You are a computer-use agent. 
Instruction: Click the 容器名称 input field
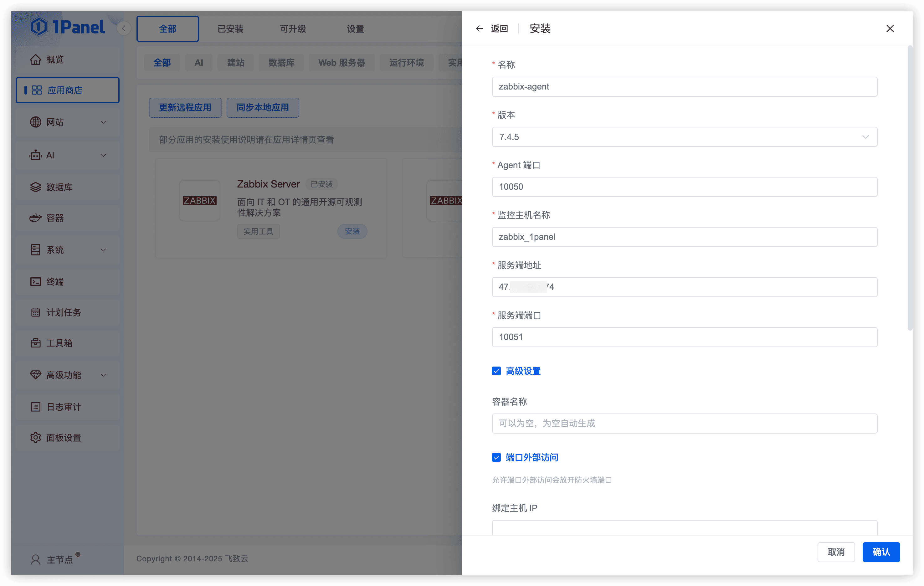point(684,423)
